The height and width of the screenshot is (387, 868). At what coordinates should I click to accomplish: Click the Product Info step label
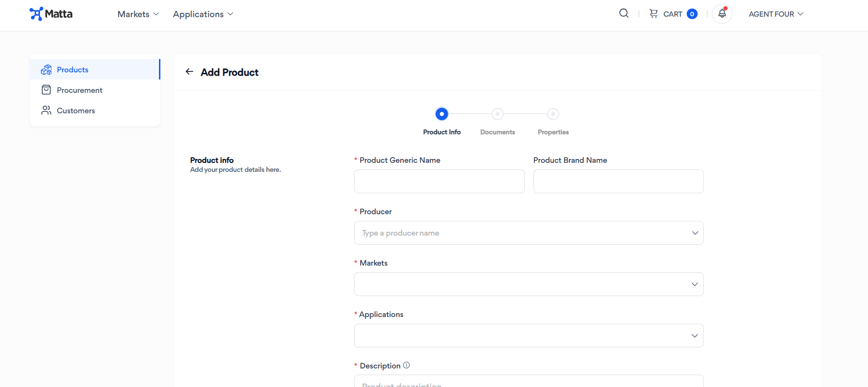pos(442,132)
